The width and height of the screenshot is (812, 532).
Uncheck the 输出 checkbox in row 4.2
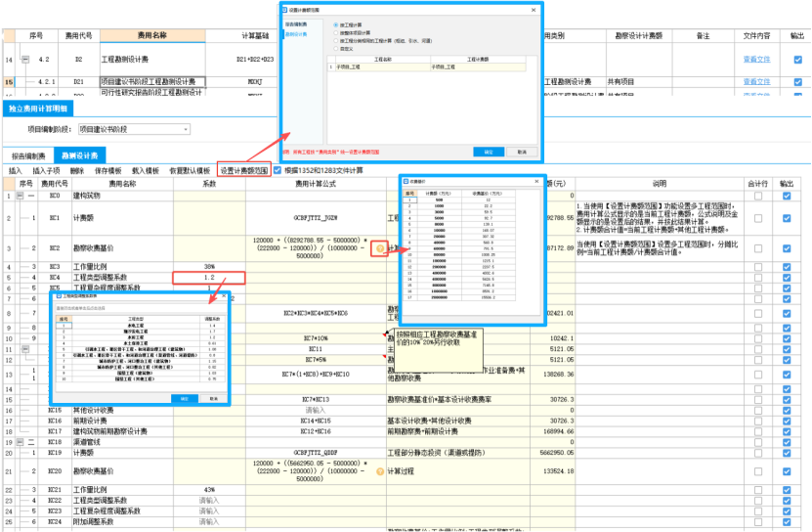(x=797, y=61)
